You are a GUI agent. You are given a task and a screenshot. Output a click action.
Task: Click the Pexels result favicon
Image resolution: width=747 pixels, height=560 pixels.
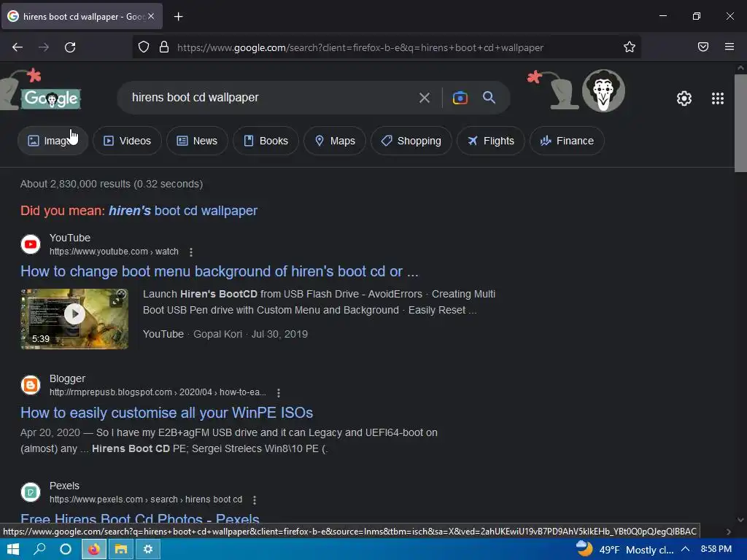point(31,492)
